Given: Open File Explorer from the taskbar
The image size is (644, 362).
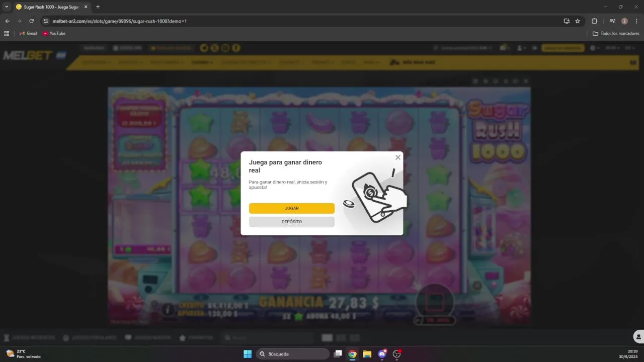Looking at the screenshot, I should click(x=367, y=354).
